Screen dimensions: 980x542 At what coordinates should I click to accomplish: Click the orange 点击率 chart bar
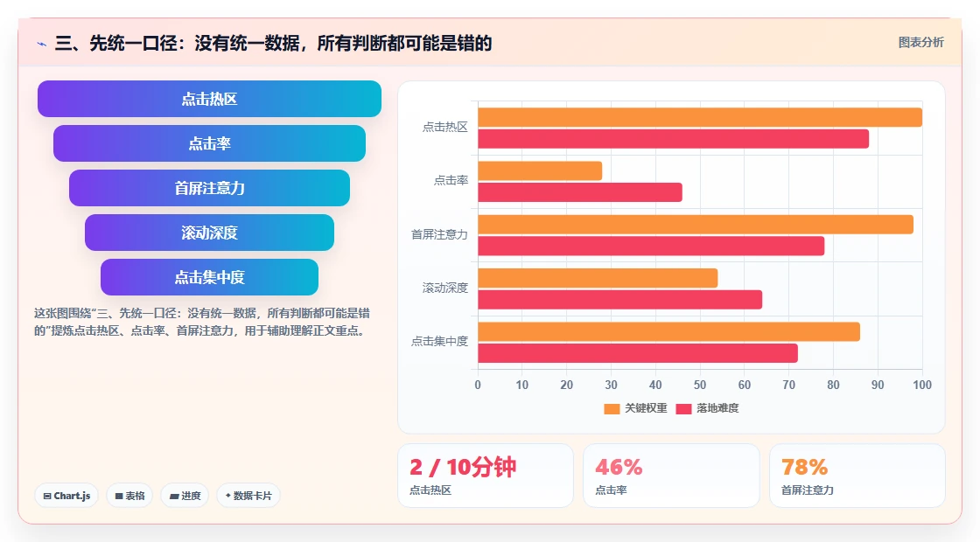(540, 171)
